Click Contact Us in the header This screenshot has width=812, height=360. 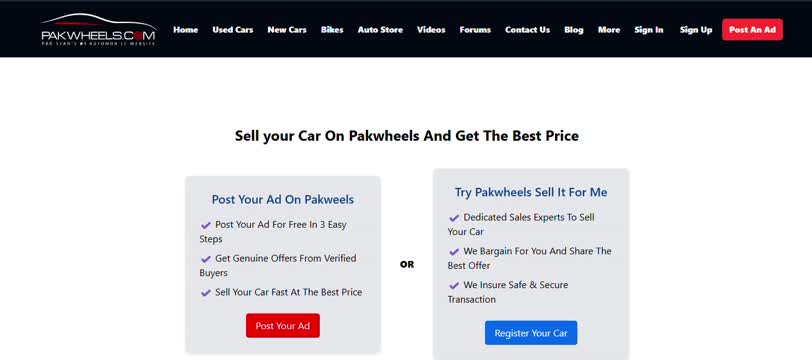(527, 30)
